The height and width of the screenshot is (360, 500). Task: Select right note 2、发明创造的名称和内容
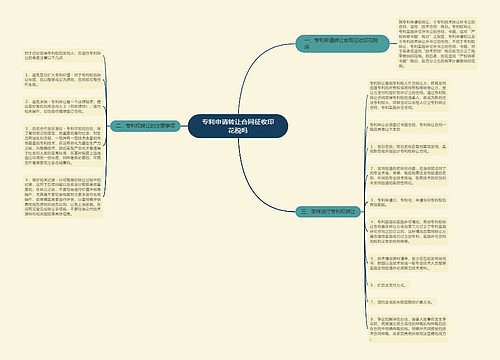pyautogui.click(x=408, y=176)
